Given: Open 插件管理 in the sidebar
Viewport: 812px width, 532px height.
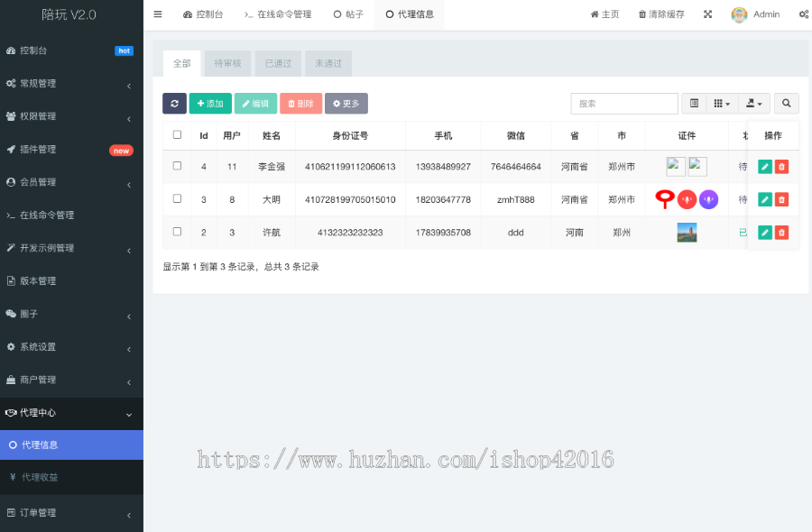Looking at the screenshot, I should pyautogui.click(x=71, y=150).
